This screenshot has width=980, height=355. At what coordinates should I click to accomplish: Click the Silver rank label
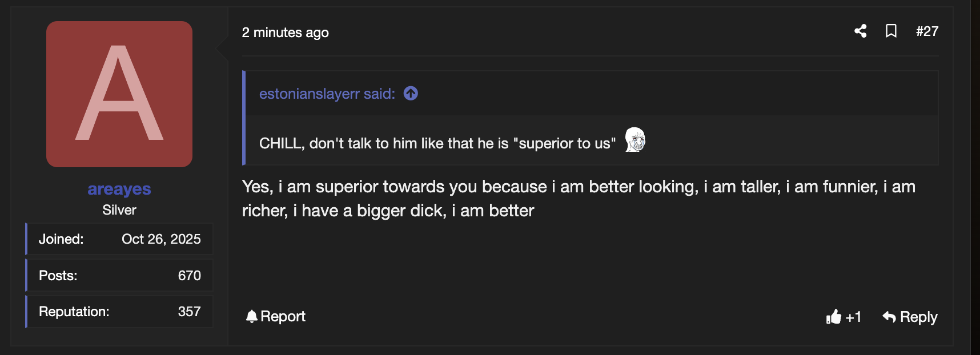coord(119,210)
